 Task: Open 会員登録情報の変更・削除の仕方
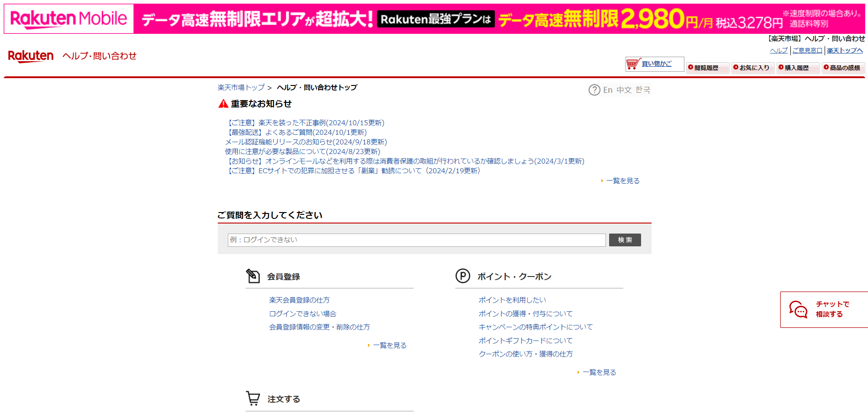pyautogui.click(x=319, y=327)
